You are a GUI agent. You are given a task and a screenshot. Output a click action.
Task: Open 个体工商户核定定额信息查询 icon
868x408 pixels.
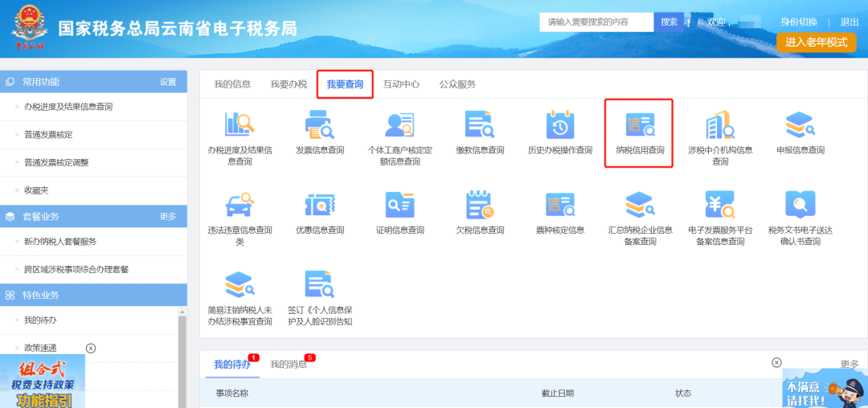click(x=399, y=126)
